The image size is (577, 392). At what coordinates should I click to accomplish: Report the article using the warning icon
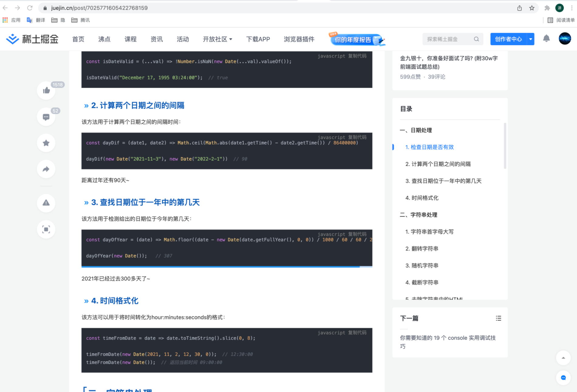pyautogui.click(x=46, y=203)
